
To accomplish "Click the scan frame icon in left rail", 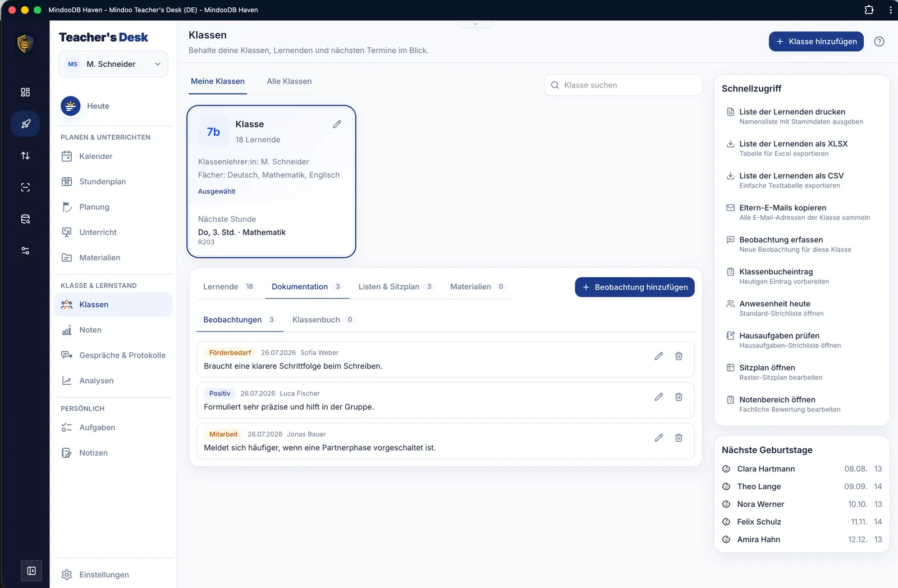I will [25, 187].
